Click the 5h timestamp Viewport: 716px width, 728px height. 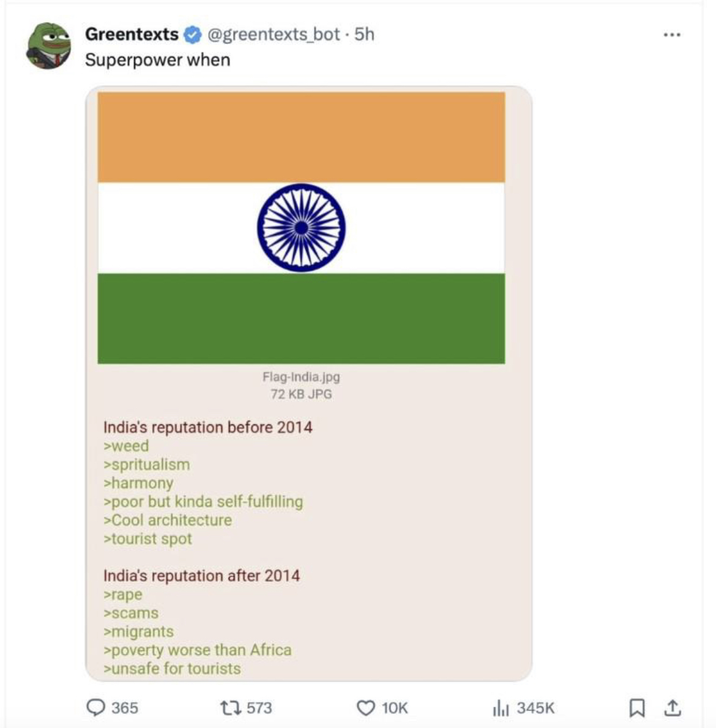(364, 34)
